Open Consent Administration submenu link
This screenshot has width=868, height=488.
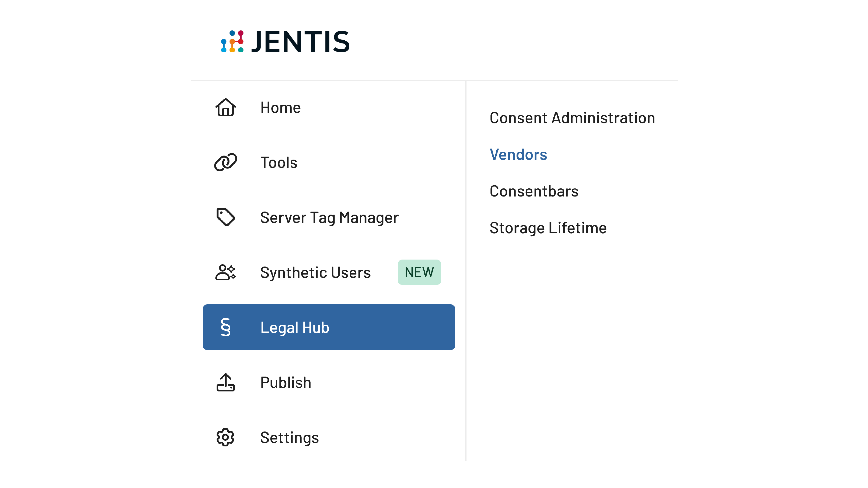(572, 118)
